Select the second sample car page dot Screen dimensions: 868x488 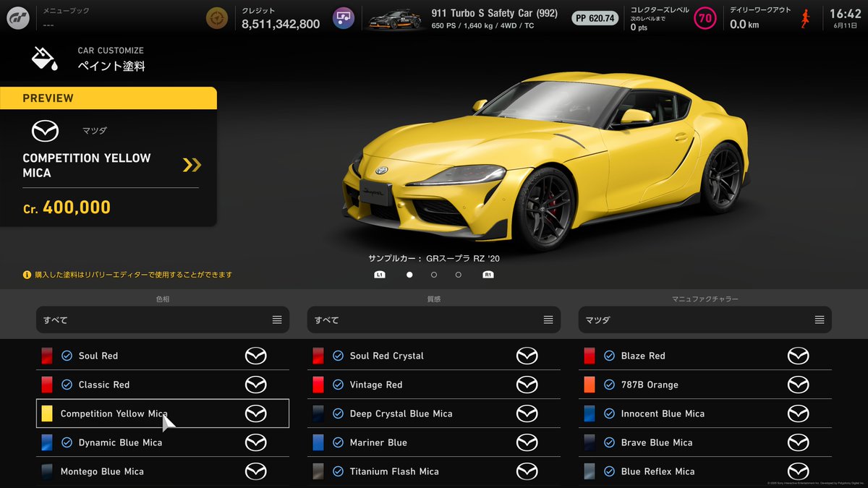[x=434, y=275]
